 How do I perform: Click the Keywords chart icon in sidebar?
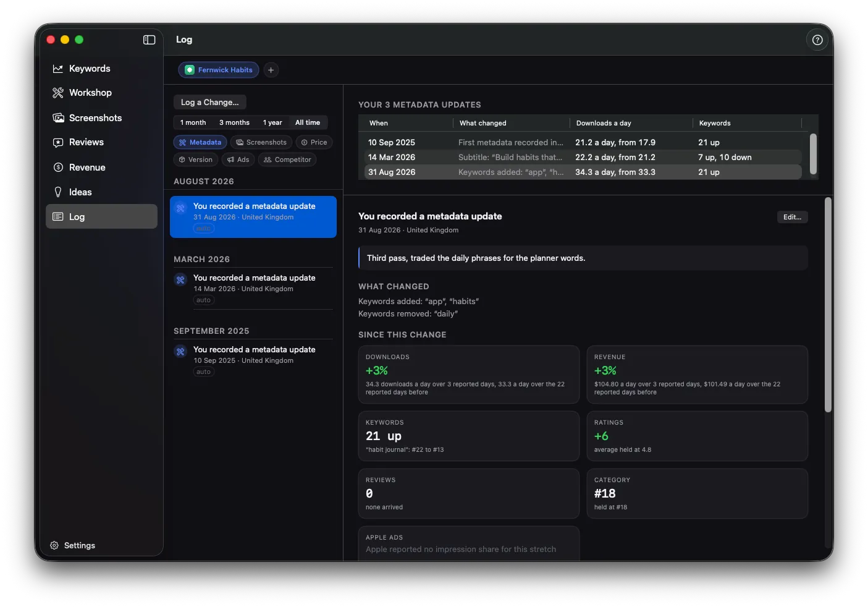tap(58, 69)
